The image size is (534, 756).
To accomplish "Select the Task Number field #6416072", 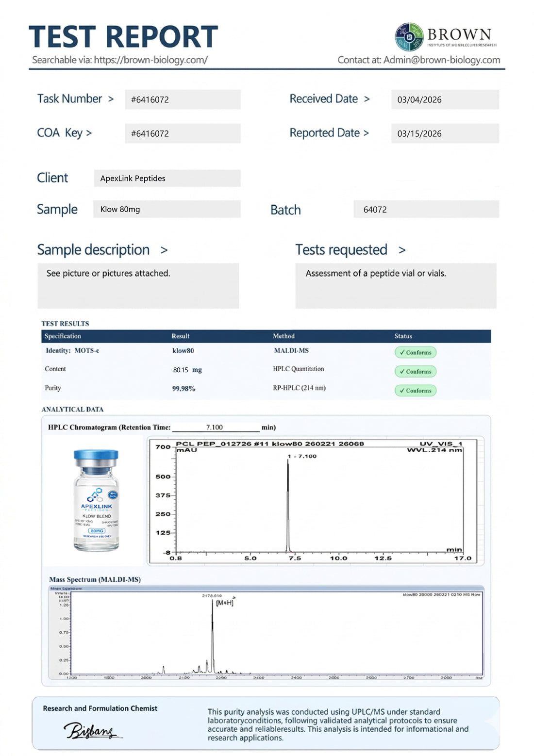I will [x=183, y=99].
